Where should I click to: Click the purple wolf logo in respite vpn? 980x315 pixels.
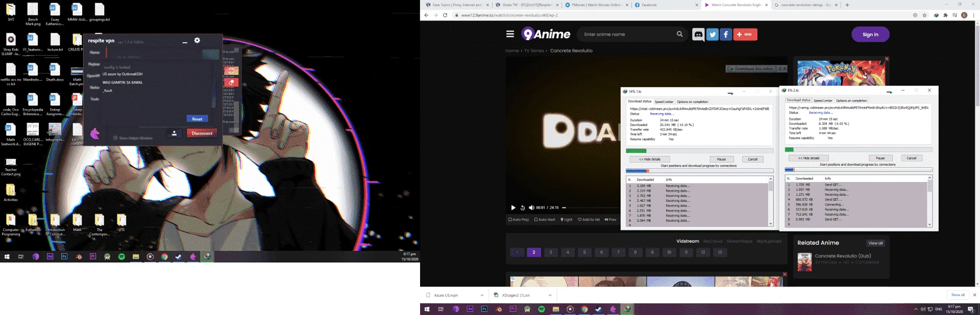[x=95, y=134]
